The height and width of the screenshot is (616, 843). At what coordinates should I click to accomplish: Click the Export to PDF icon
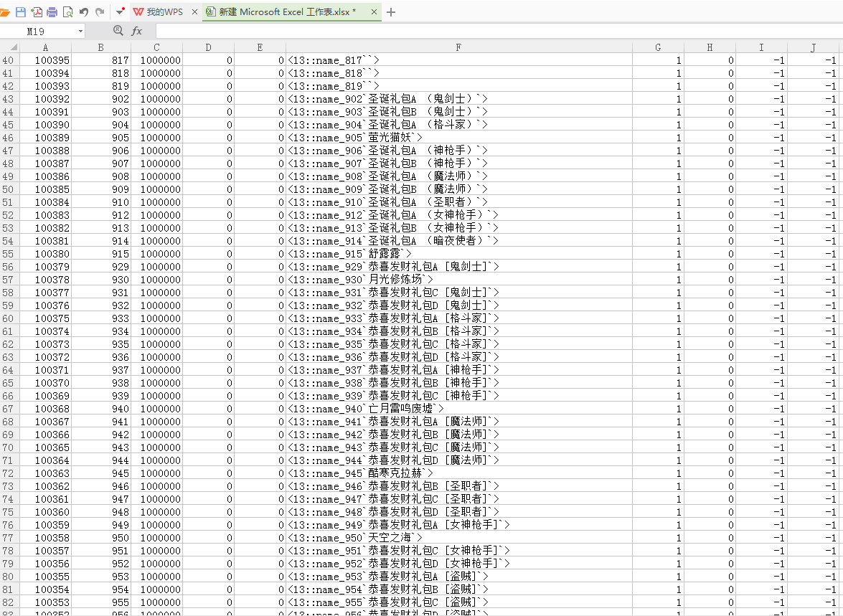click(37, 12)
